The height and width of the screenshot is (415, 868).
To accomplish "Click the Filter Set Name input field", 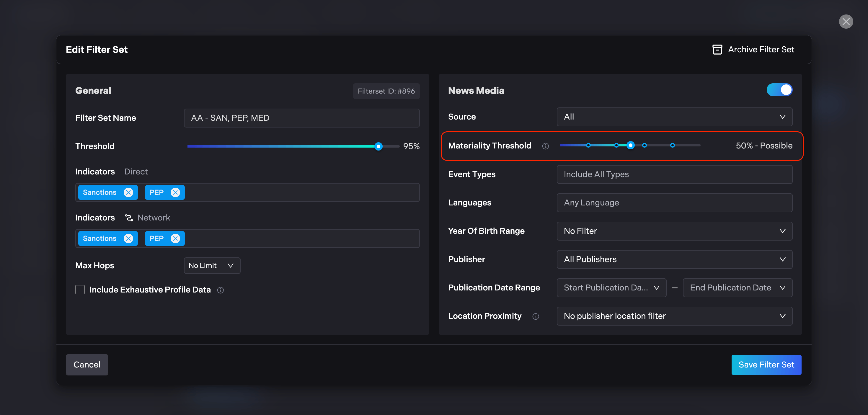I will [301, 118].
